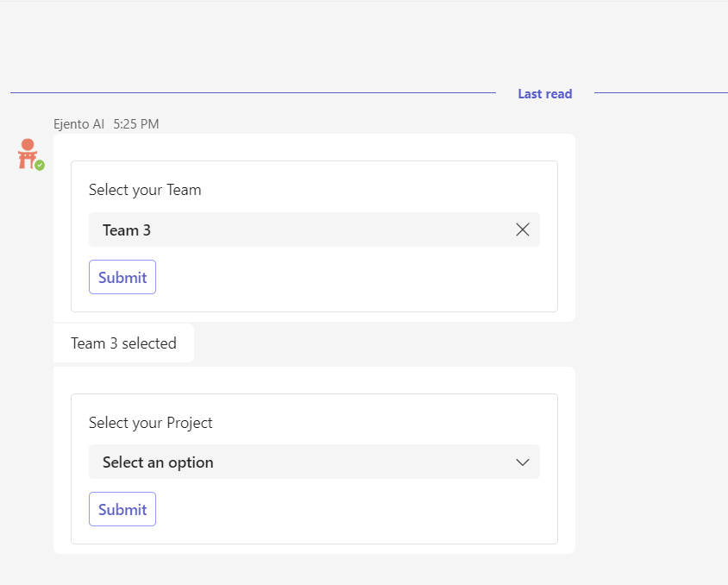
Task: Click the divider line right of Last read
Action: pos(660,92)
